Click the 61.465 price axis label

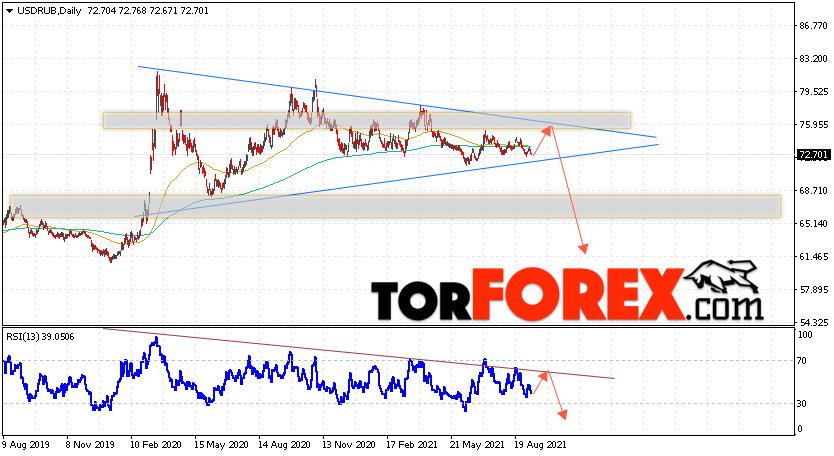click(814, 256)
